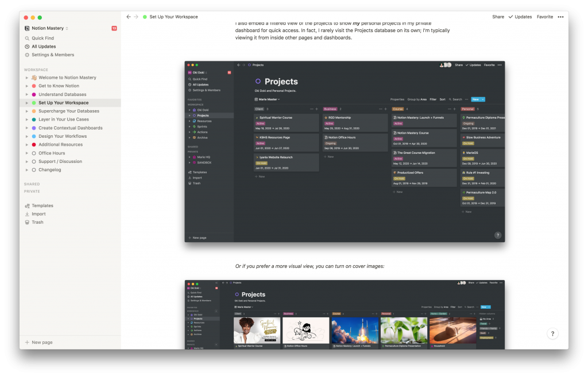
Task: Expand the Understand Databases disclosure triangle
Action: (x=26, y=95)
